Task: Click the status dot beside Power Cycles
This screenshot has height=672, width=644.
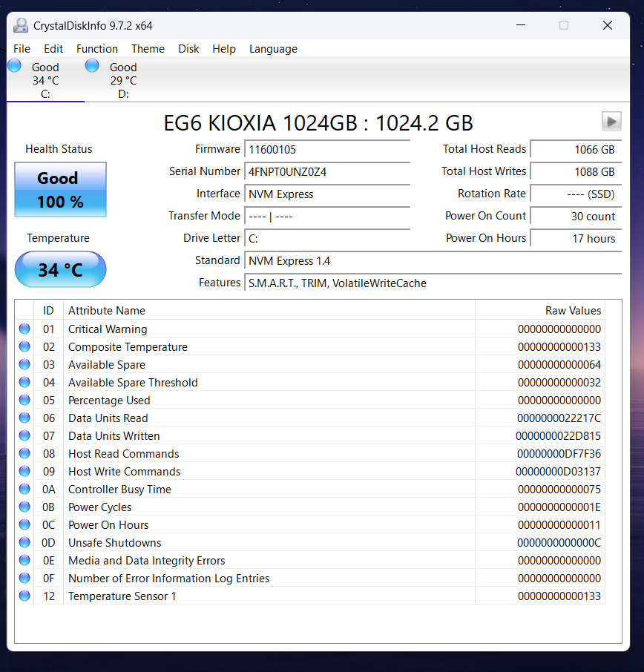Action: pyautogui.click(x=24, y=507)
